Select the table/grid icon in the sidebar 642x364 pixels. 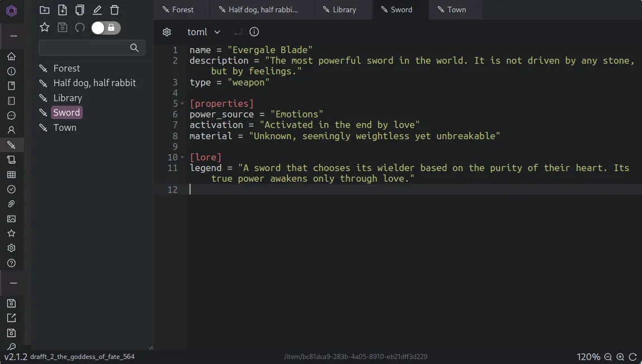pos(11,174)
